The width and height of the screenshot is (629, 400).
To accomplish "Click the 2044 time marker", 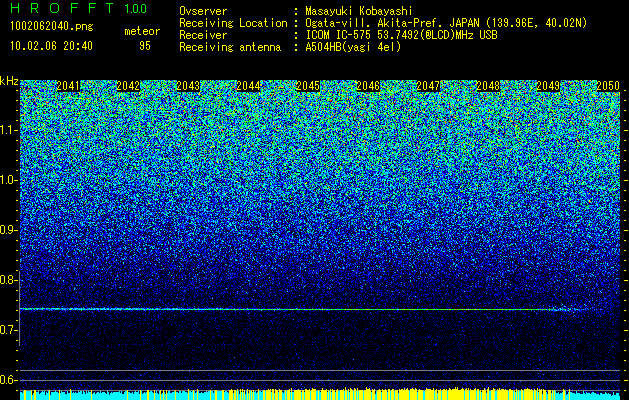I will tap(248, 86).
